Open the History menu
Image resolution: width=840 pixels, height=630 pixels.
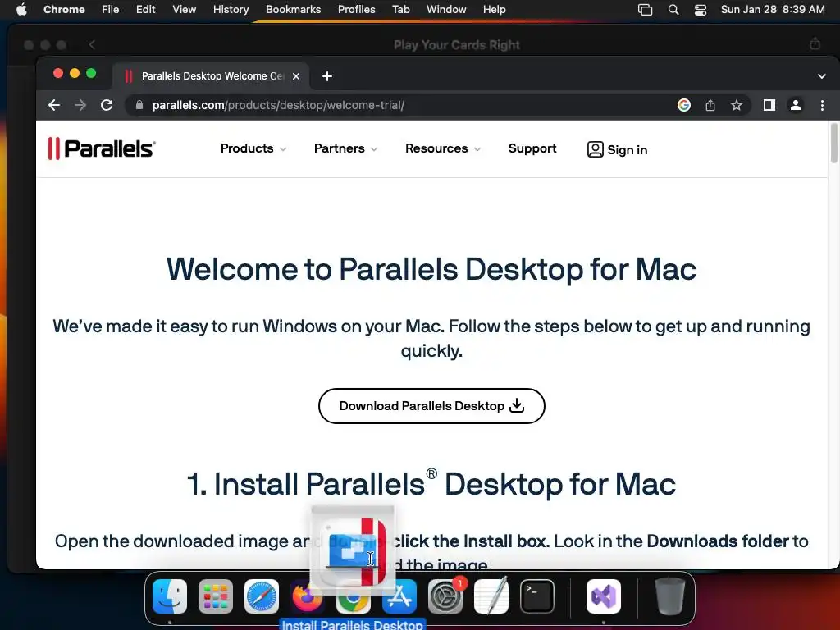pos(231,9)
